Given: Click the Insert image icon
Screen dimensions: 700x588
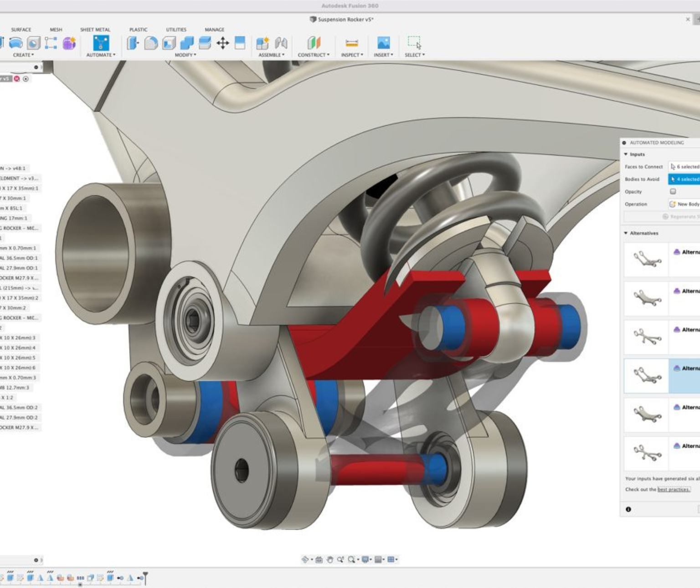Looking at the screenshot, I should (x=383, y=43).
